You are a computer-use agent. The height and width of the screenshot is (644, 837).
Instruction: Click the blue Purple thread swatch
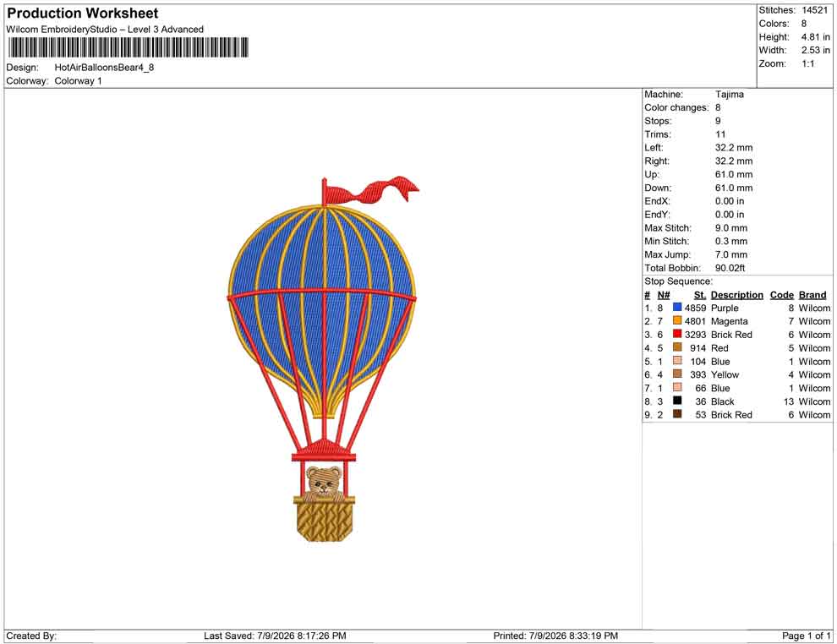[x=677, y=308]
